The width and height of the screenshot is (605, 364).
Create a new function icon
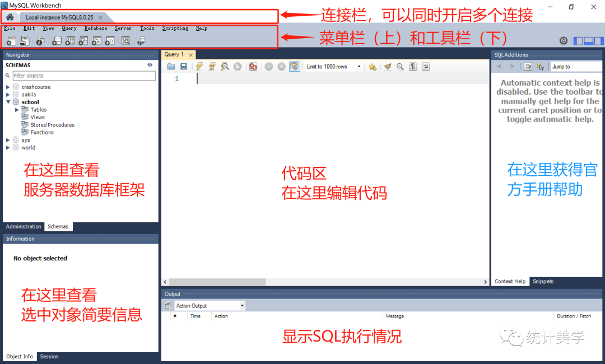110,41
